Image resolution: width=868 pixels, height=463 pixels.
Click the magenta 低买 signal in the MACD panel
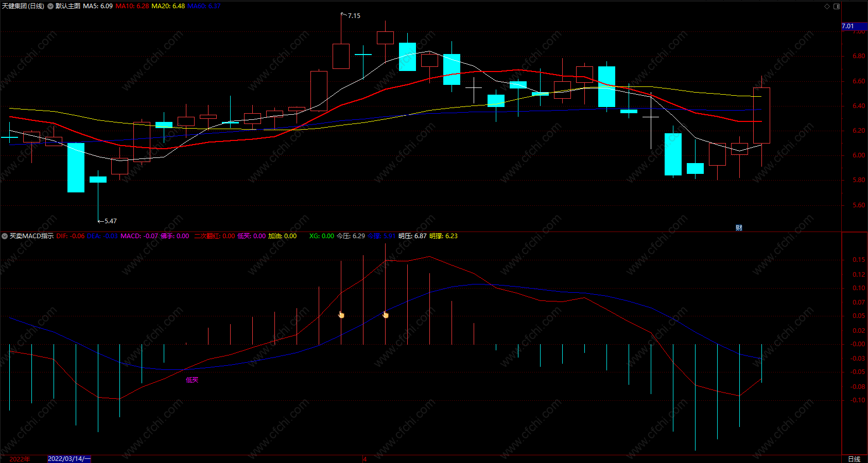pos(192,380)
